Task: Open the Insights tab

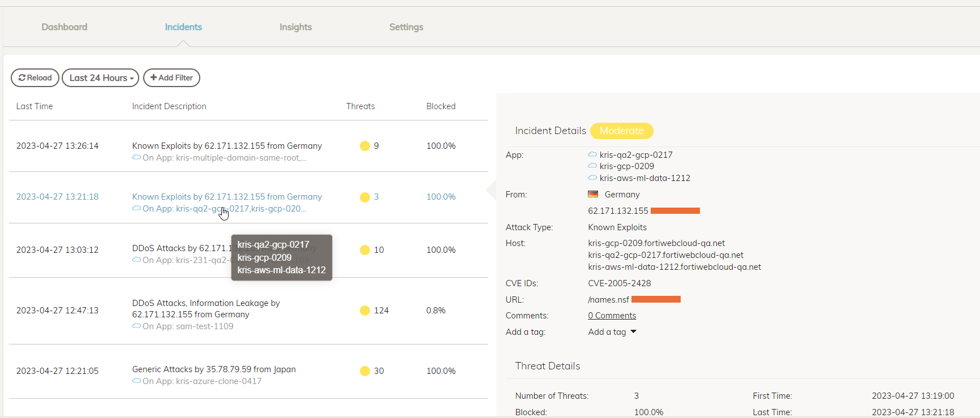Action: coord(295,27)
